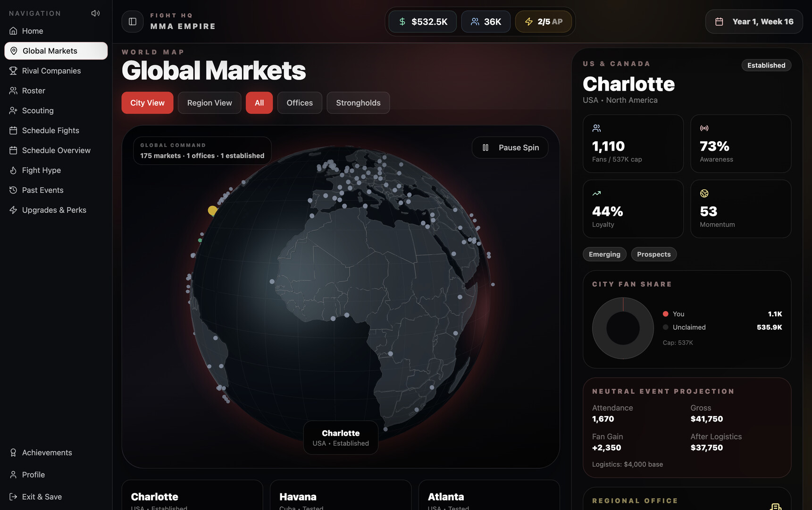Image resolution: width=812 pixels, height=510 pixels.
Task: Filter markets by Offices
Action: (300, 103)
